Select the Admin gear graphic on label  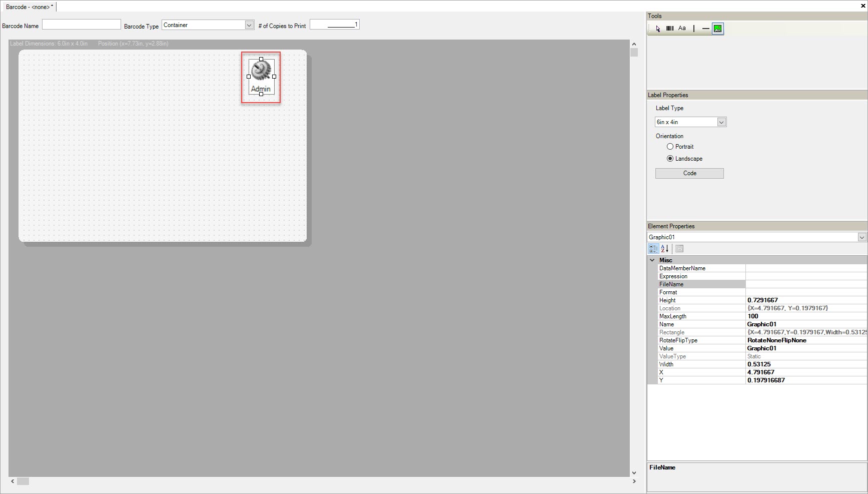pos(261,77)
